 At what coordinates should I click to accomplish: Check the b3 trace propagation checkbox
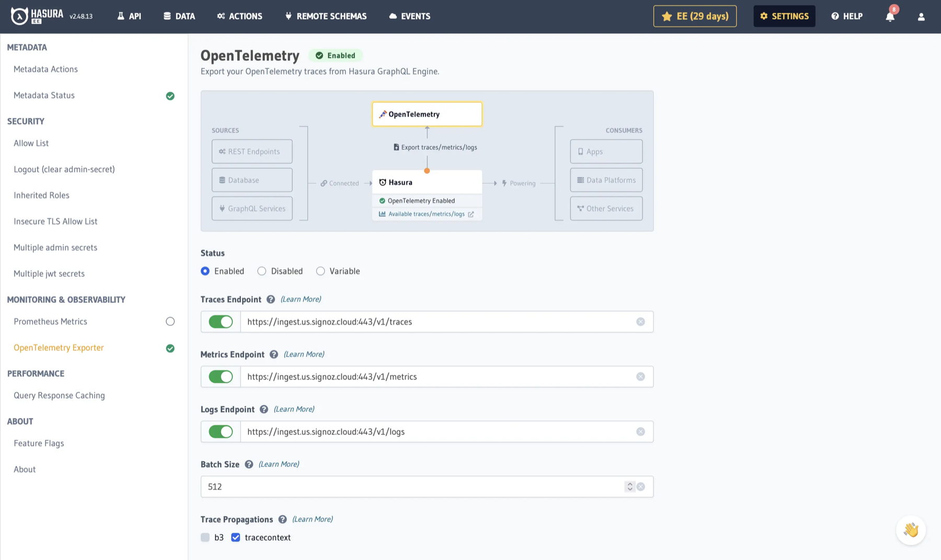pyautogui.click(x=205, y=538)
